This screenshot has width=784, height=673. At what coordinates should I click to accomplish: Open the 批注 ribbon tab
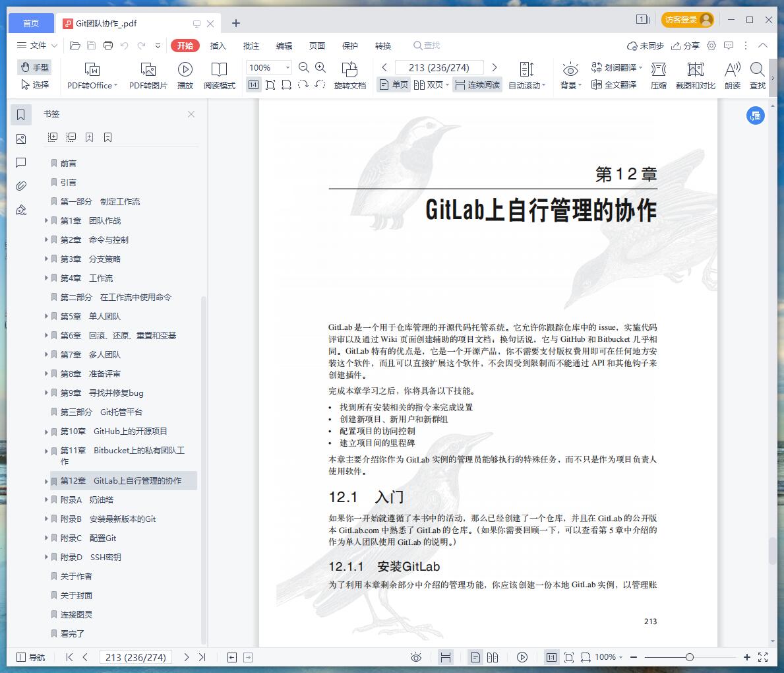(x=251, y=46)
